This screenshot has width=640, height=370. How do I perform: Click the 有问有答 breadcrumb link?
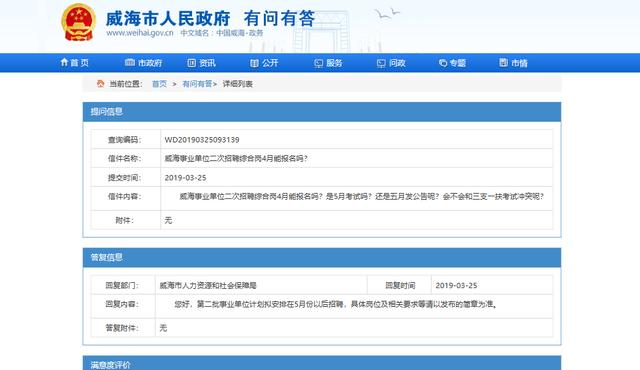pyautogui.click(x=198, y=84)
